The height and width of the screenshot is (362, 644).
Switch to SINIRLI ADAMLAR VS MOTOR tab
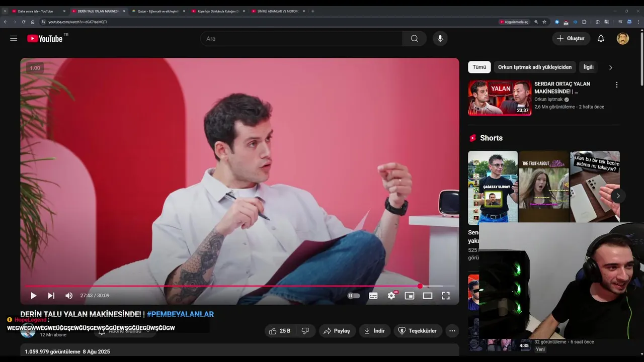click(278, 11)
